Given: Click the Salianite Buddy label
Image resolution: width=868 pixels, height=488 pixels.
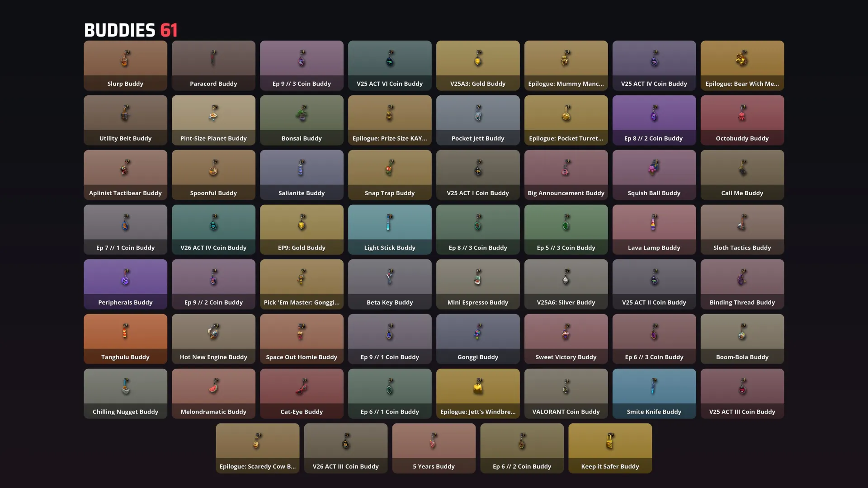Looking at the screenshot, I should [302, 193].
